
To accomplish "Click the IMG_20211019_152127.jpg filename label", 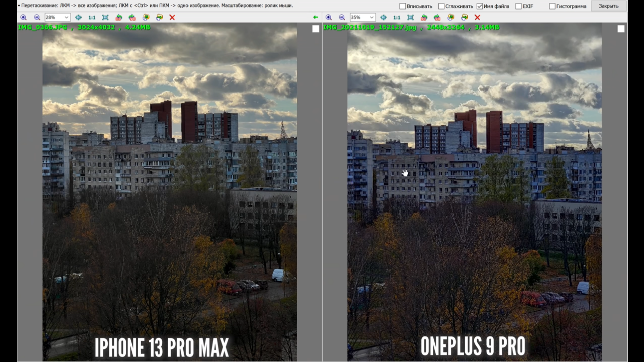I will tap(370, 27).
